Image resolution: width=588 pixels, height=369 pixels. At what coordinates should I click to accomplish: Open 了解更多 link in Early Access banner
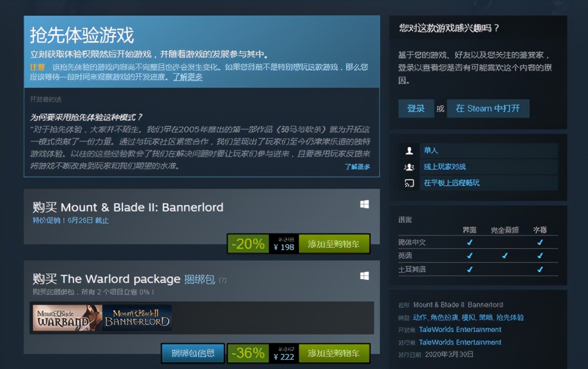pyautogui.click(x=187, y=77)
